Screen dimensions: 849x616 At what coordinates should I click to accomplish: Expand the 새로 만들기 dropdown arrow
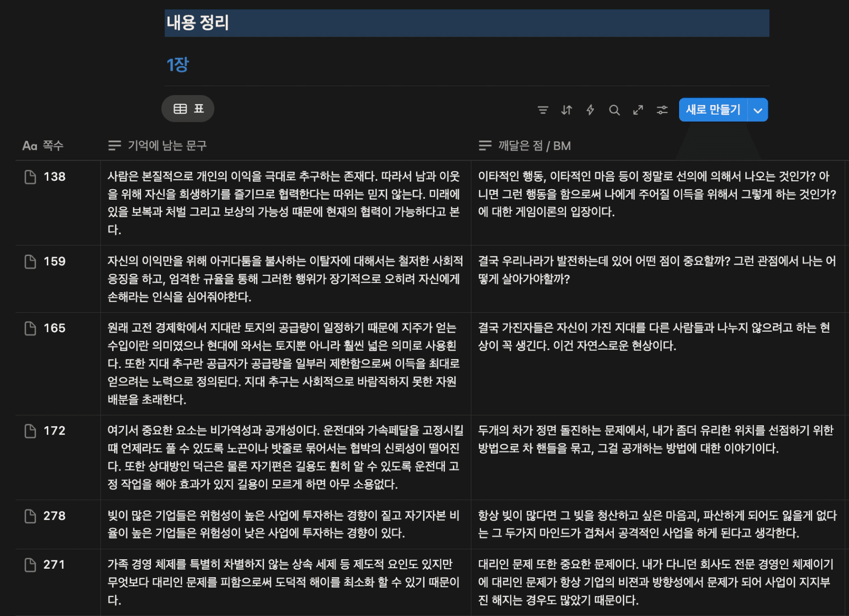[758, 110]
